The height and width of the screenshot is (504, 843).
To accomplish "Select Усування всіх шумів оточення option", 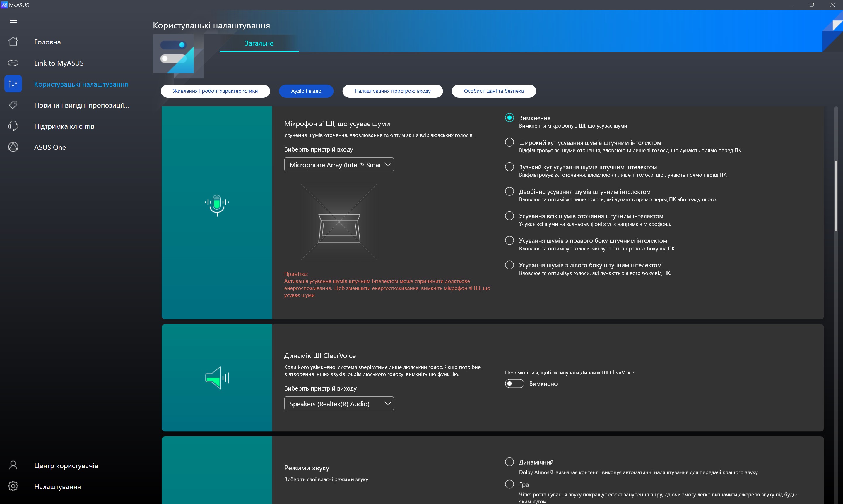I will click(x=509, y=216).
